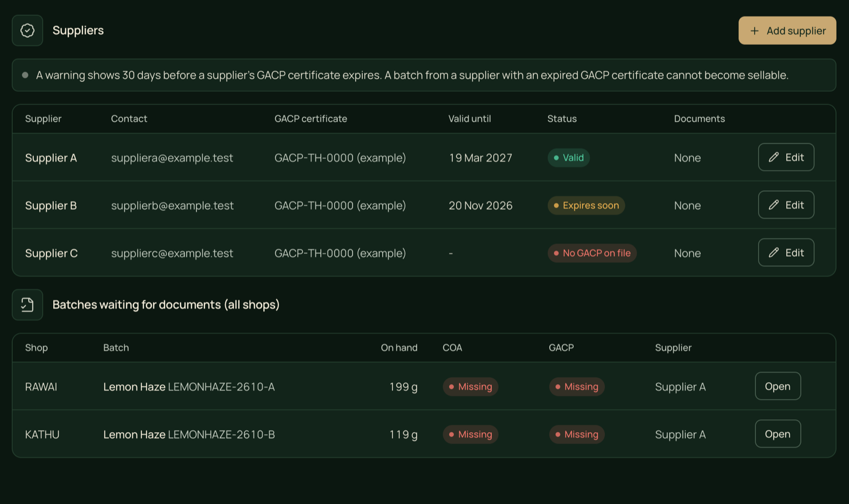Add a new supplier
The height and width of the screenshot is (504, 849).
787,31
